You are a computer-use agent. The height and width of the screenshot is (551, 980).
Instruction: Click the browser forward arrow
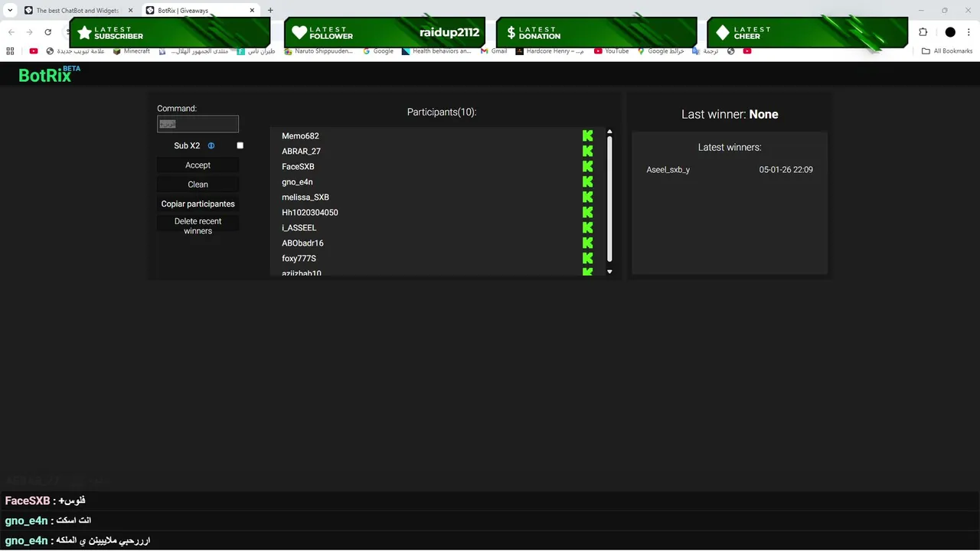tap(29, 32)
